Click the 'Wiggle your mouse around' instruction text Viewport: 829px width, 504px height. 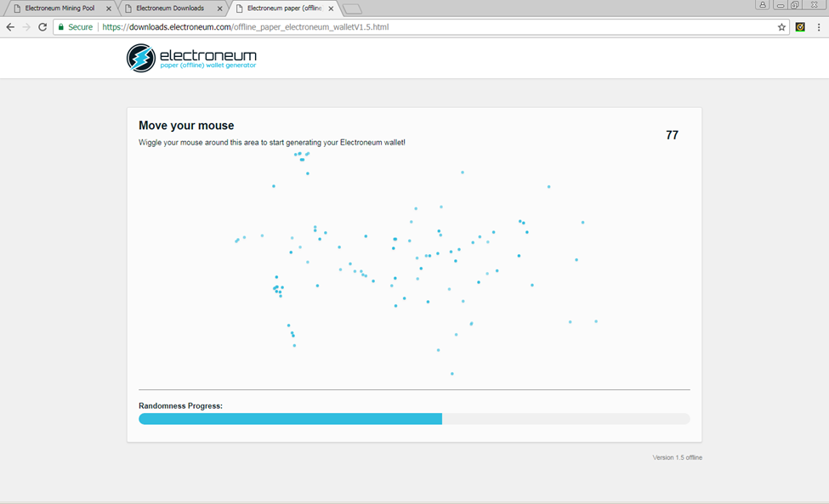272,143
